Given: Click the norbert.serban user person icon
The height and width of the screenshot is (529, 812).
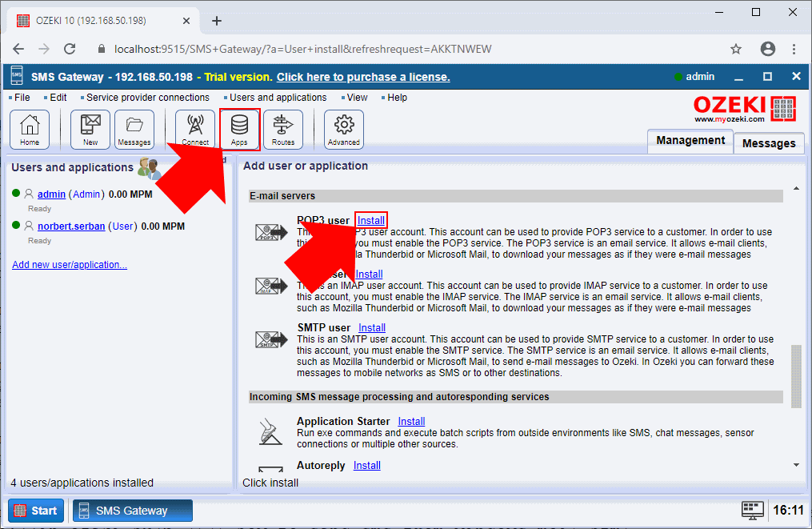Looking at the screenshot, I should click(x=29, y=226).
